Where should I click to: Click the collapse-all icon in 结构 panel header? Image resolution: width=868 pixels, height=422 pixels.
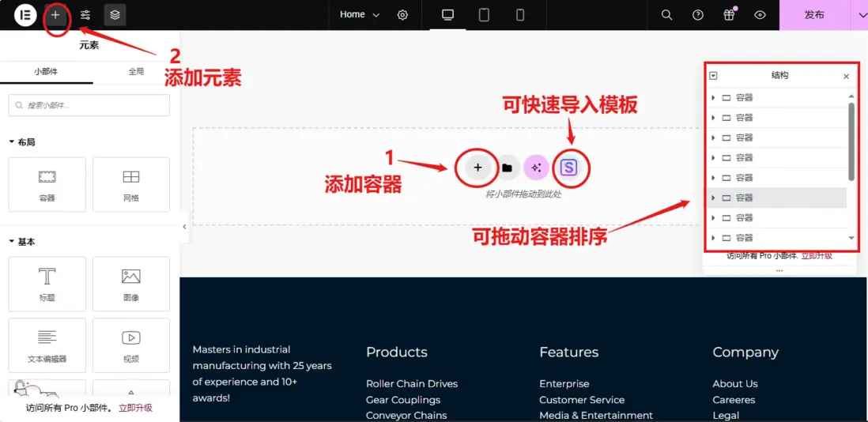point(714,77)
